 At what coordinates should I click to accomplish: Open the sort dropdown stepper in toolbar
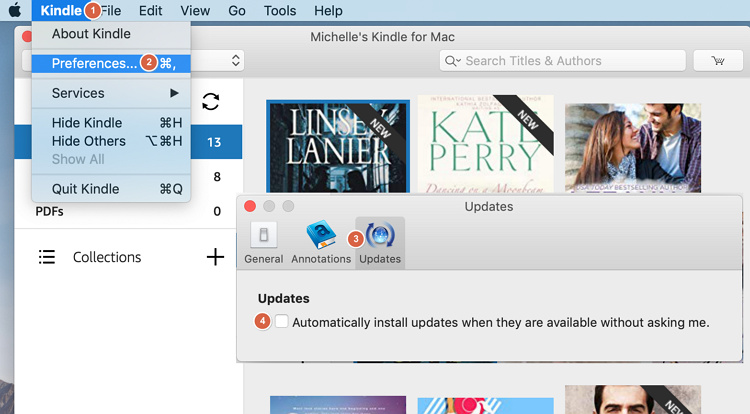tap(236, 61)
